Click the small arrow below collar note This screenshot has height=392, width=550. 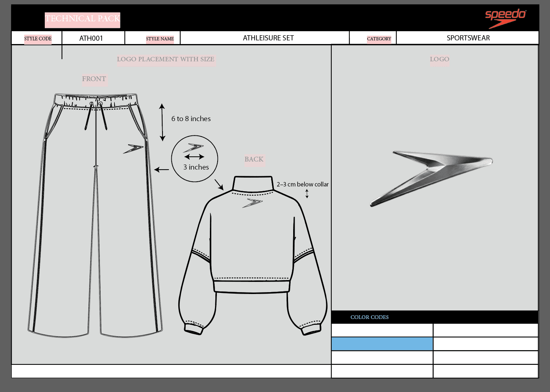click(307, 193)
